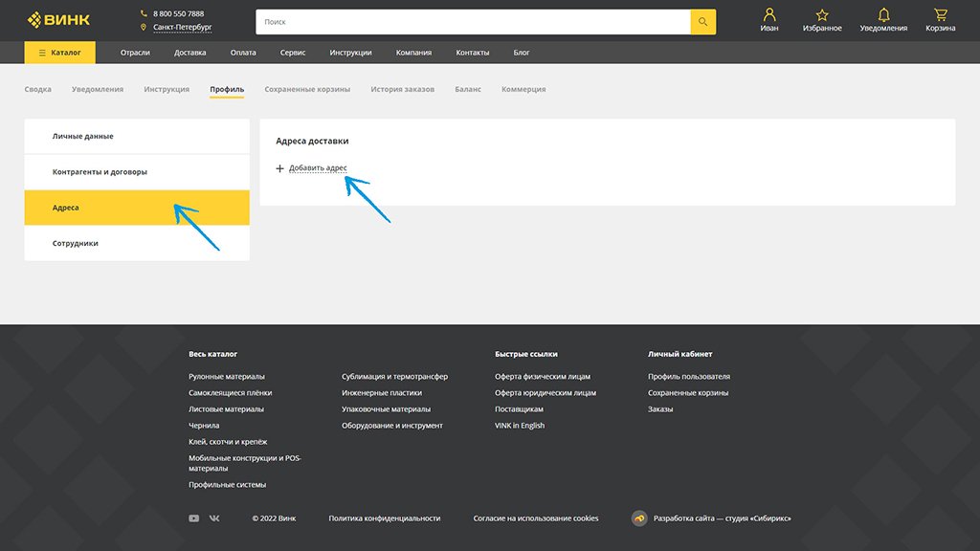
Task: Click into the Поиск search field
Action: [x=473, y=22]
